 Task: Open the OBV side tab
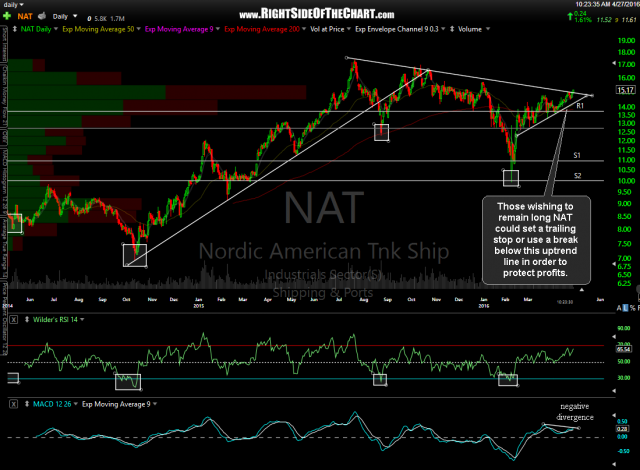[x=5, y=138]
